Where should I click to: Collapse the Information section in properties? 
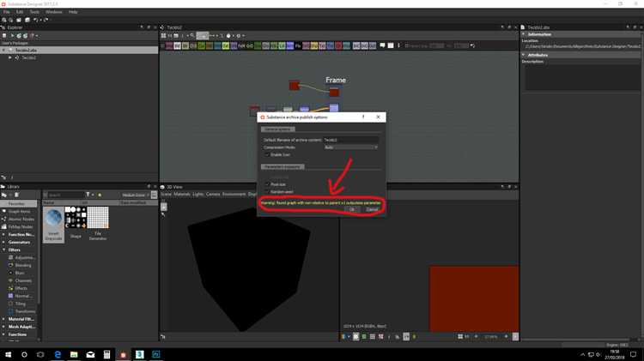point(524,34)
